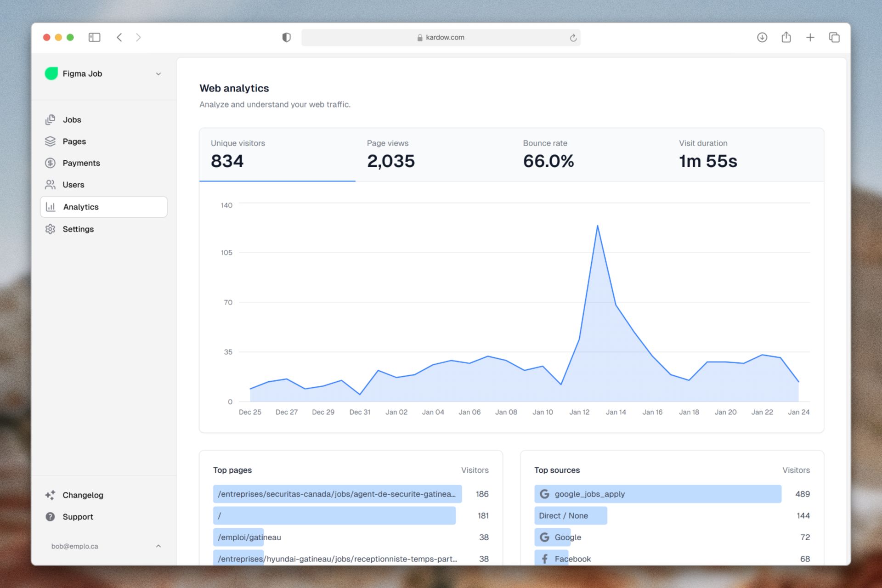Click the Support help icon
Image resolution: width=882 pixels, height=588 pixels.
coord(51,517)
